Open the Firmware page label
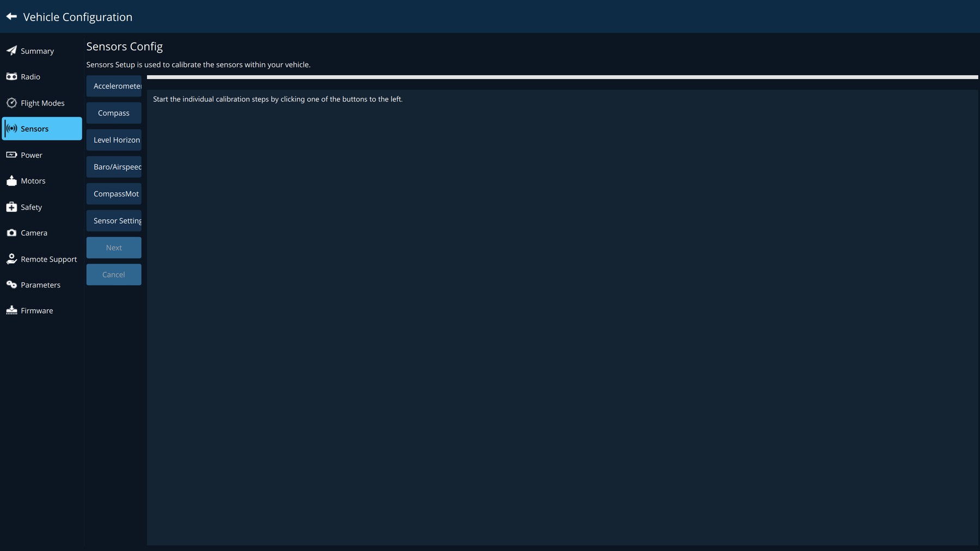The image size is (980, 551). click(37, 311)
